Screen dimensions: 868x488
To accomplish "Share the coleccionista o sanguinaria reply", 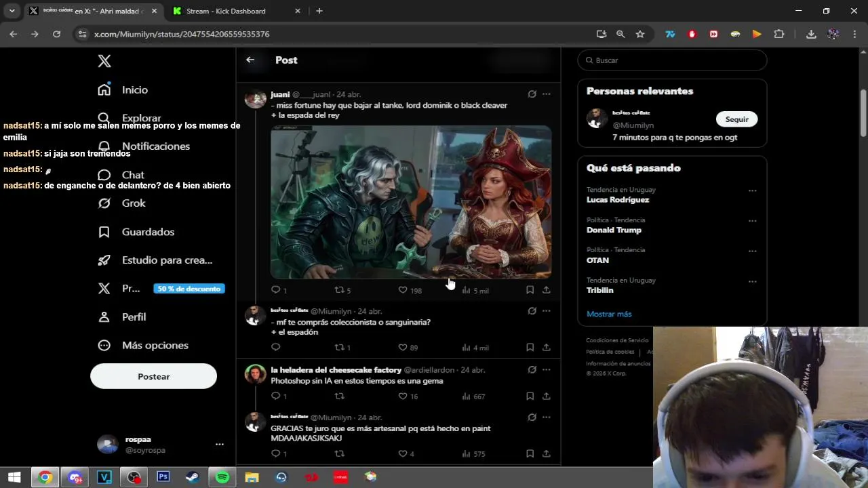I will tap(546, 347).
